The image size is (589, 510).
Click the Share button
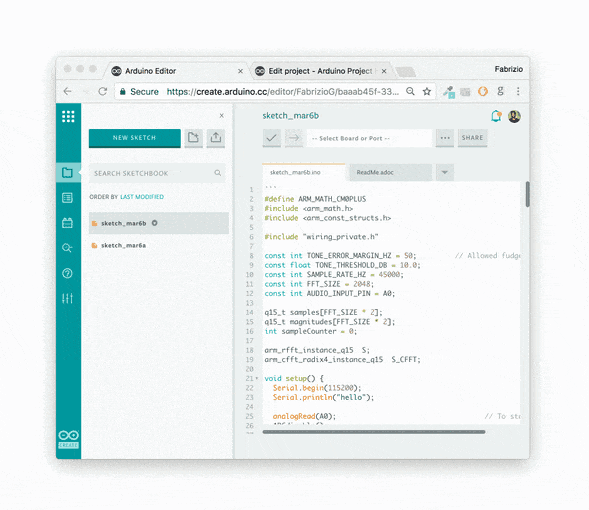pos(472,138)
